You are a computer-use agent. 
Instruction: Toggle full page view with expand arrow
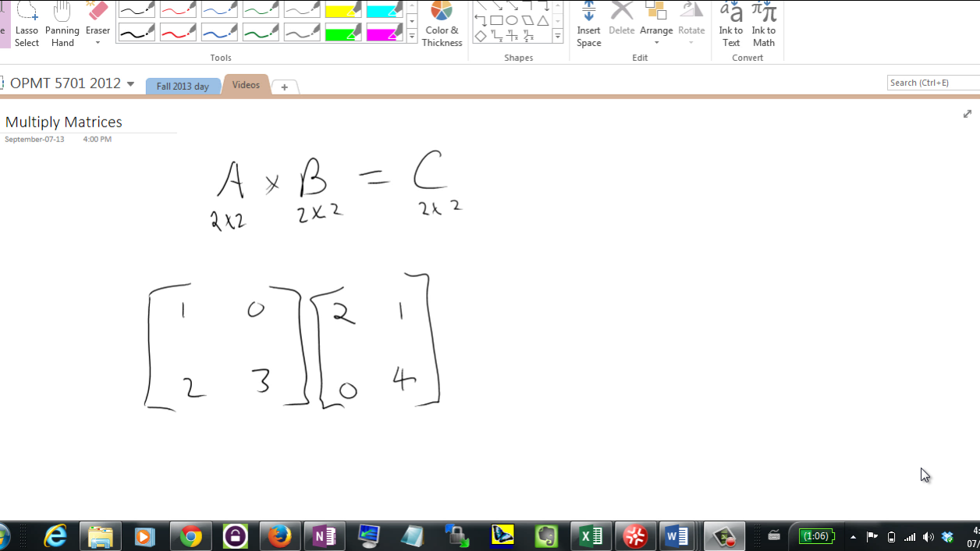968,114
